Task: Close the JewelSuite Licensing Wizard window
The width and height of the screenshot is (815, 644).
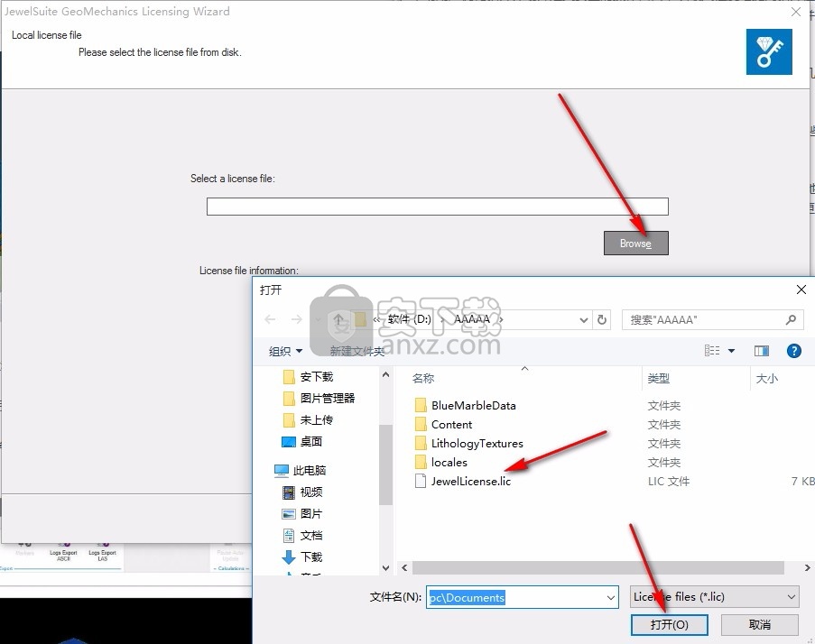Action: (x=796, y=12)
